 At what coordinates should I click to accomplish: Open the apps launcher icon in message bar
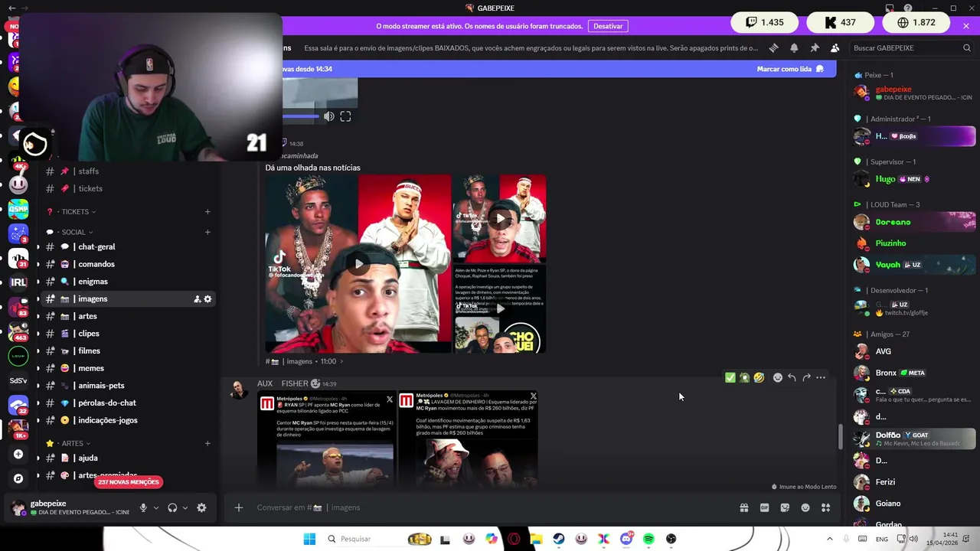825,507
